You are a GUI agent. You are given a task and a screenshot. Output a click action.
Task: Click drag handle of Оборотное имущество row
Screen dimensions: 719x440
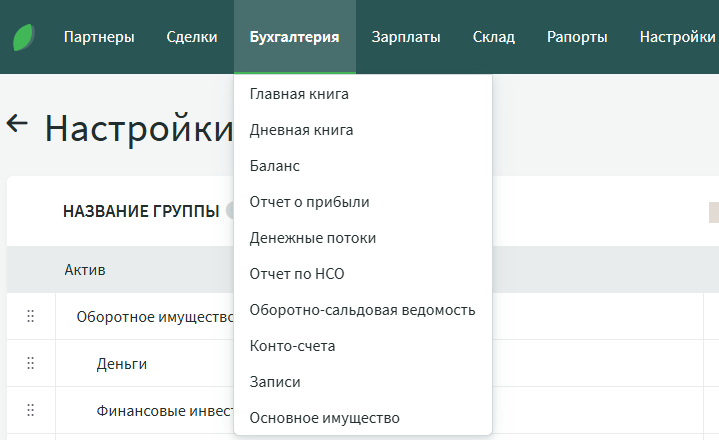[x=30, y=317]
